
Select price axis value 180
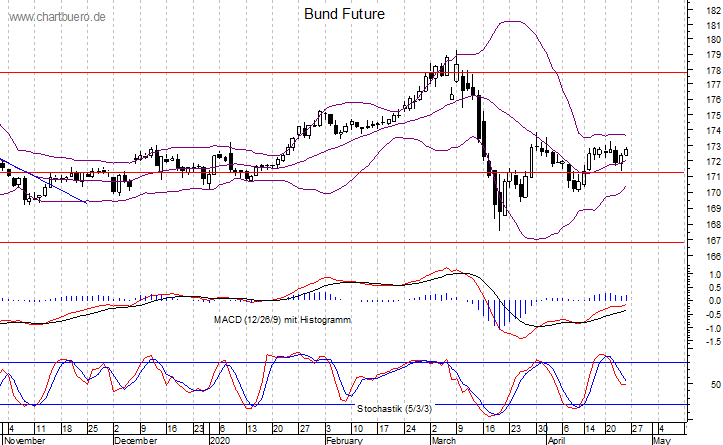(x=713, y=40)
